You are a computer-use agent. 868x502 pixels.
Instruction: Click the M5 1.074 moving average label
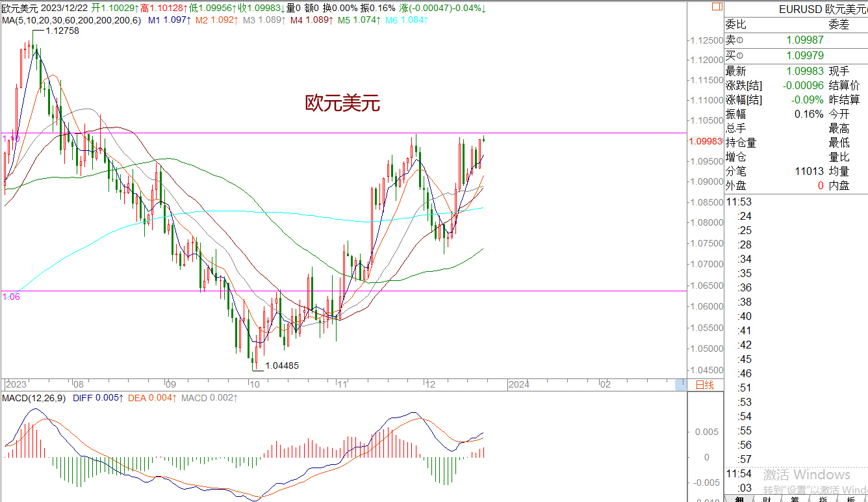tap(359, 20)
